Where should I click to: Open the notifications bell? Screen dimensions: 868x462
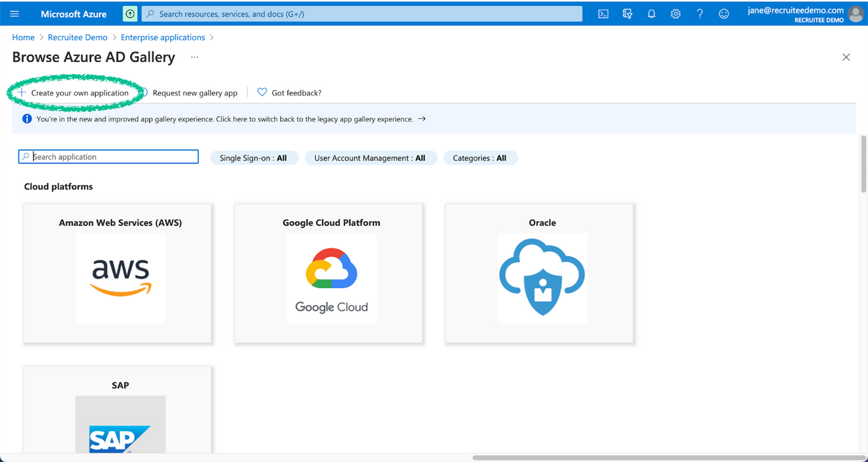coord(651,13)
